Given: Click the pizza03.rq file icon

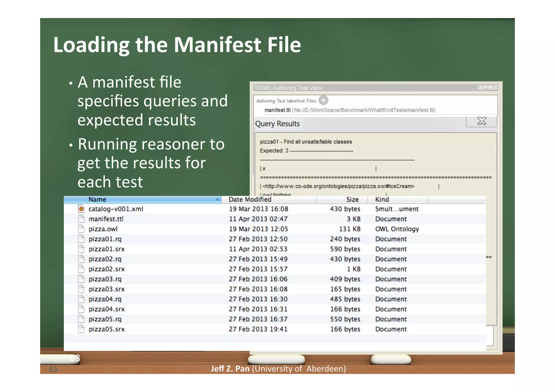Looking at the screenshot, I should click(x=81, y=279).
